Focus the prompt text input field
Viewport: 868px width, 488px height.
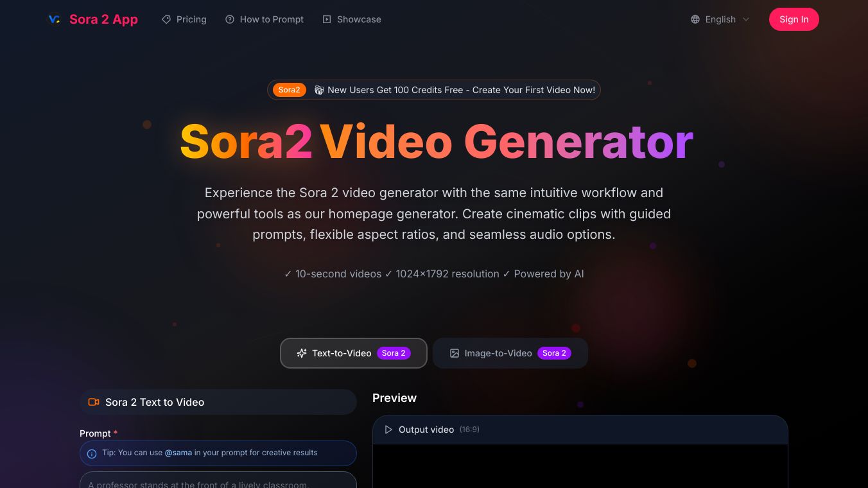[218, 480]
